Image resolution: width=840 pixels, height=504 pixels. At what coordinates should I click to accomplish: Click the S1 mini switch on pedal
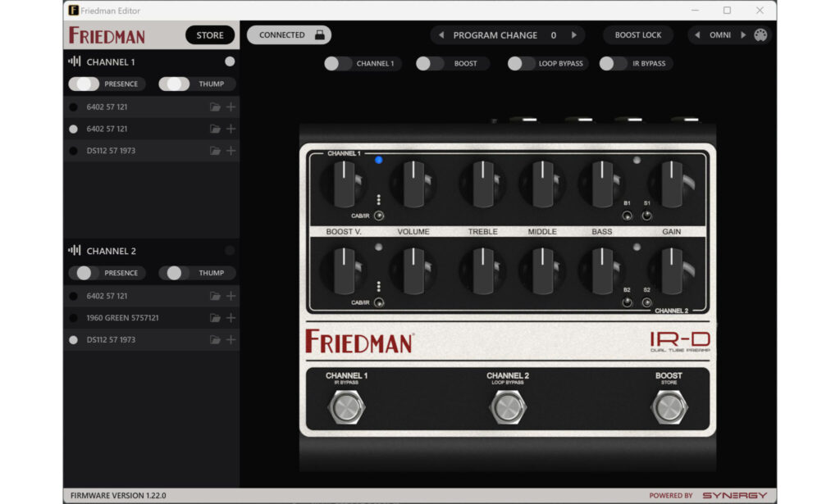[x=646, y=216]
